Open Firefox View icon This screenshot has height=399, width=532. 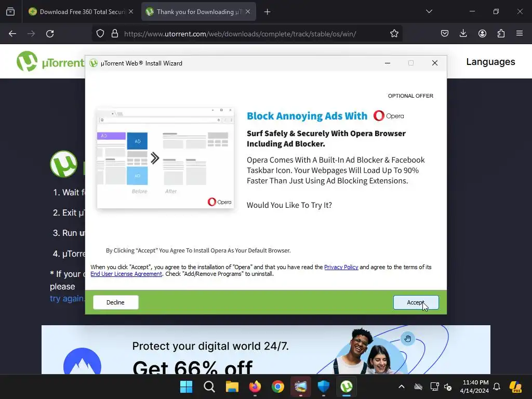[10, 12]
